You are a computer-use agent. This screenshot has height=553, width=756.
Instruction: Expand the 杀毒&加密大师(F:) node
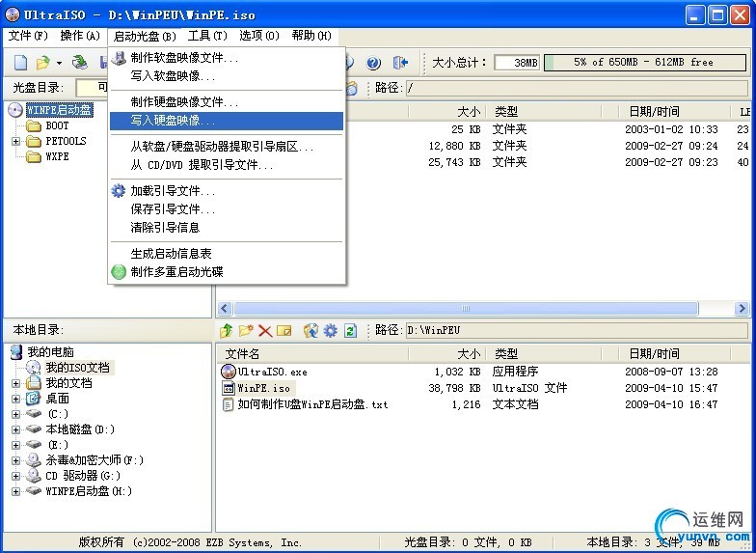[x=15, y=461]
